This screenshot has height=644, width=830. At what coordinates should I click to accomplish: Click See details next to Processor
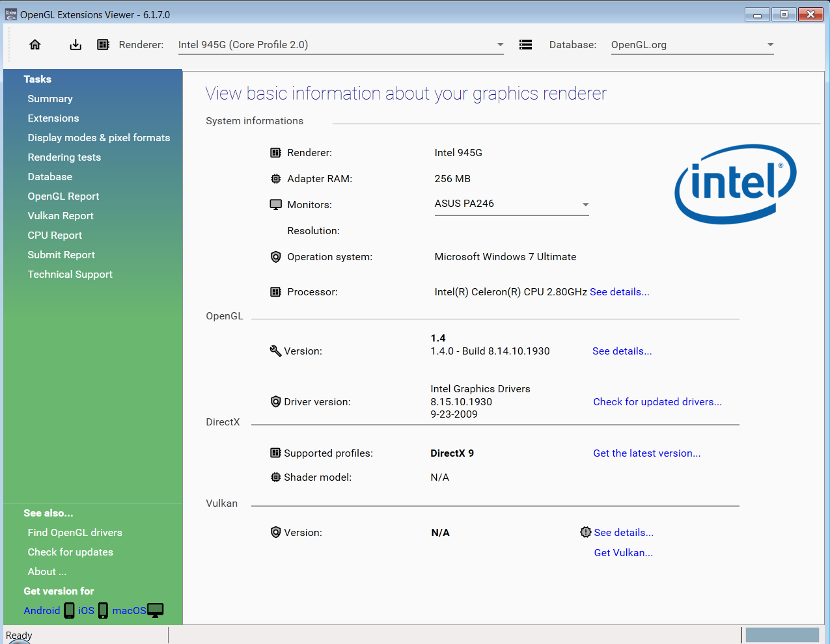620,292
